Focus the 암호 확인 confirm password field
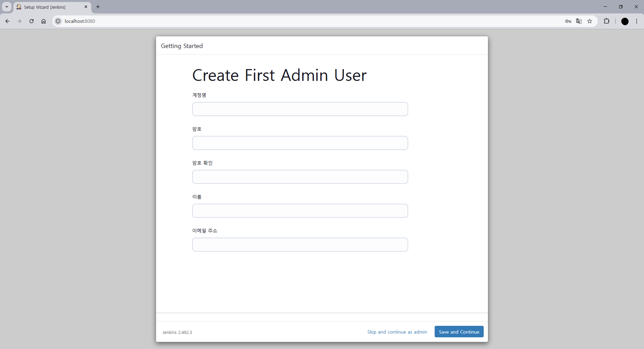The height and width of the screenshot is (349, 644). click(x=300, y=177)
